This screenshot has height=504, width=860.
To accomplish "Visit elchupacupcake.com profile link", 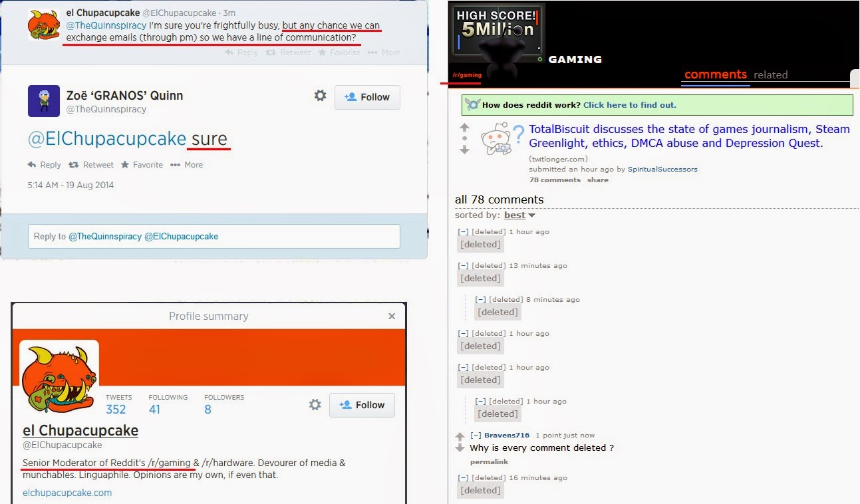I will coord(67,493).
